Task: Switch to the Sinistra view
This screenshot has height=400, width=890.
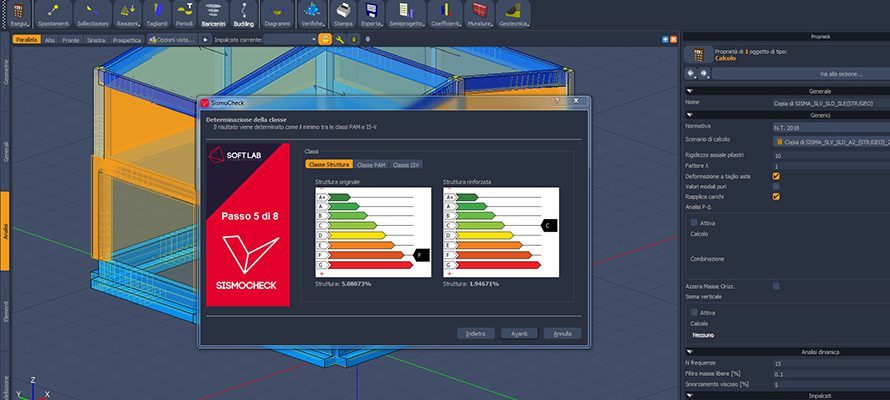Action: tap(96, 40)
